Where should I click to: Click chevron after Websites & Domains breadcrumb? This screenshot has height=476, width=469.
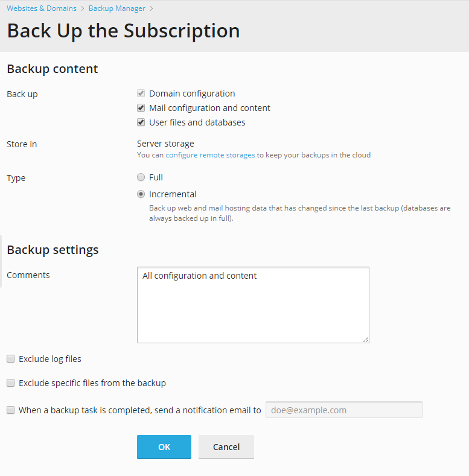[82, 8]
